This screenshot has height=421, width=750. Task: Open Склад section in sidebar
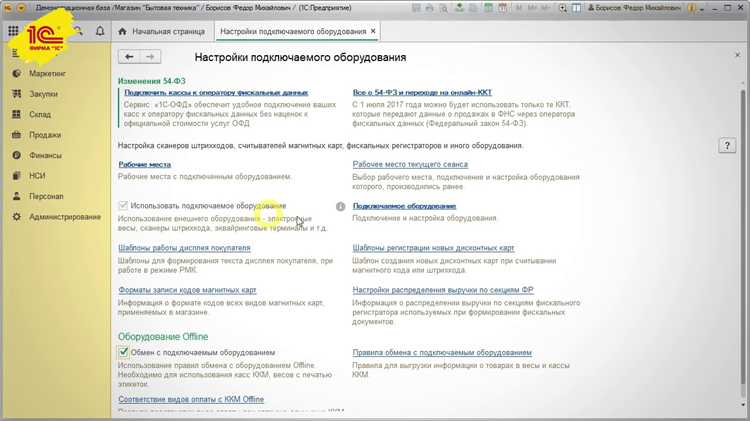tap(40, 114)
